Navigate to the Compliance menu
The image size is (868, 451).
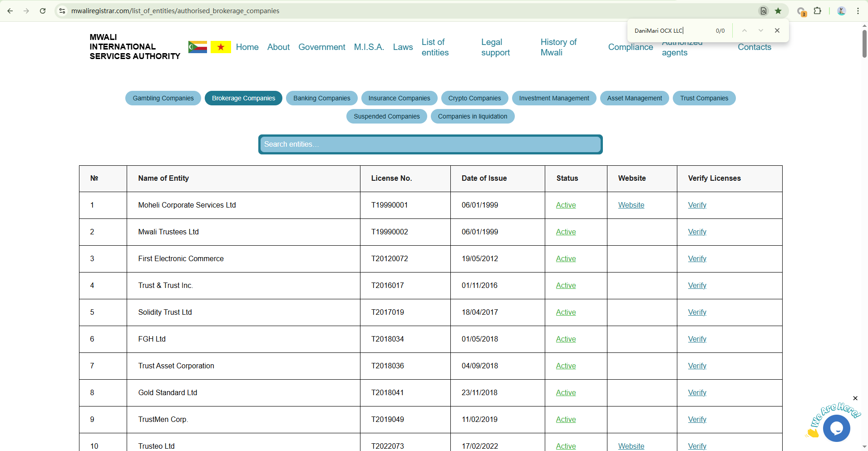click(x=630, y=47)
